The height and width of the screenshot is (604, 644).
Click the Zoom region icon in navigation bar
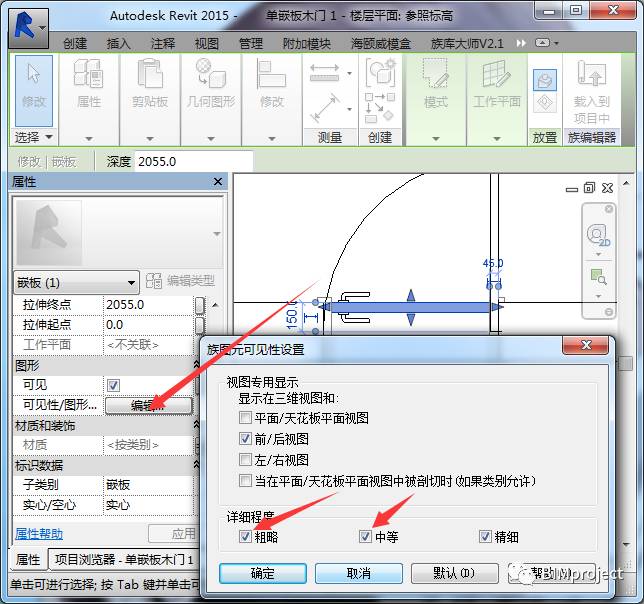click(598, 277)
